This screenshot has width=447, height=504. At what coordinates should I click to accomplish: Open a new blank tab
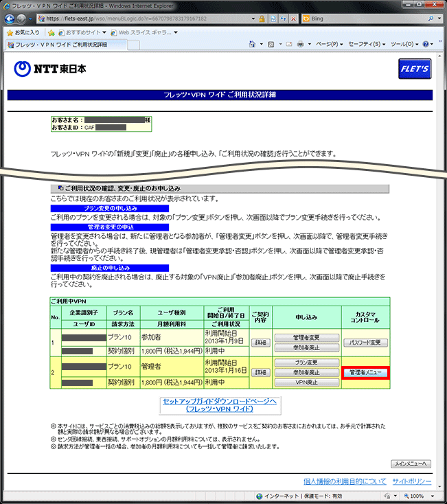134,45
